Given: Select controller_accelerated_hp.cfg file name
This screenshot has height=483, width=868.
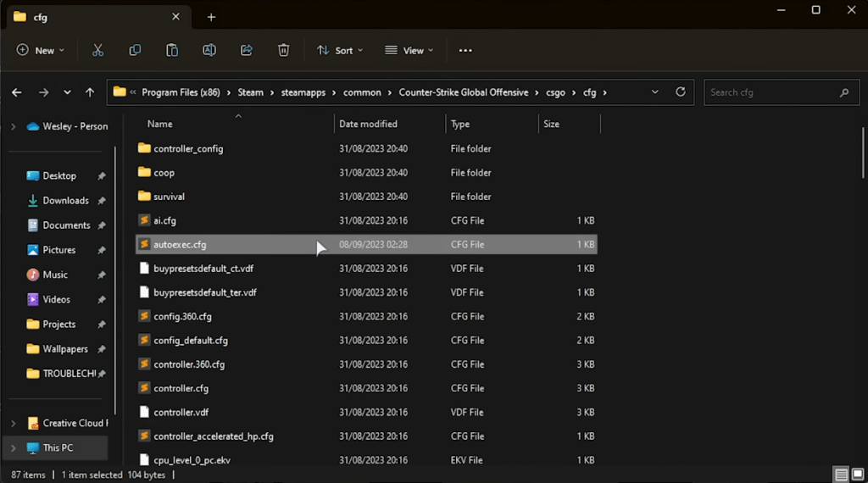Looking at the screenshot, I should pos(213,436).
